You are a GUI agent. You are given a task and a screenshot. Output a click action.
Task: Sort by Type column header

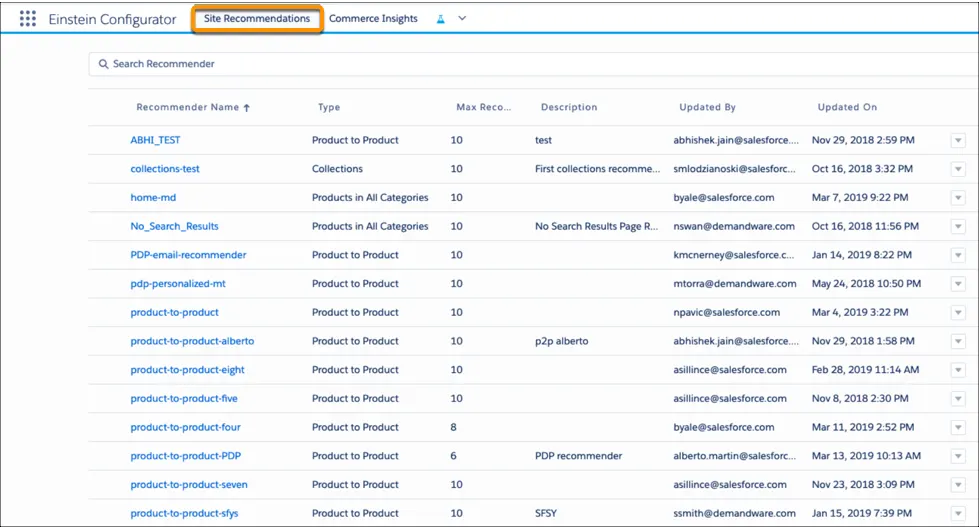(329, 107)
